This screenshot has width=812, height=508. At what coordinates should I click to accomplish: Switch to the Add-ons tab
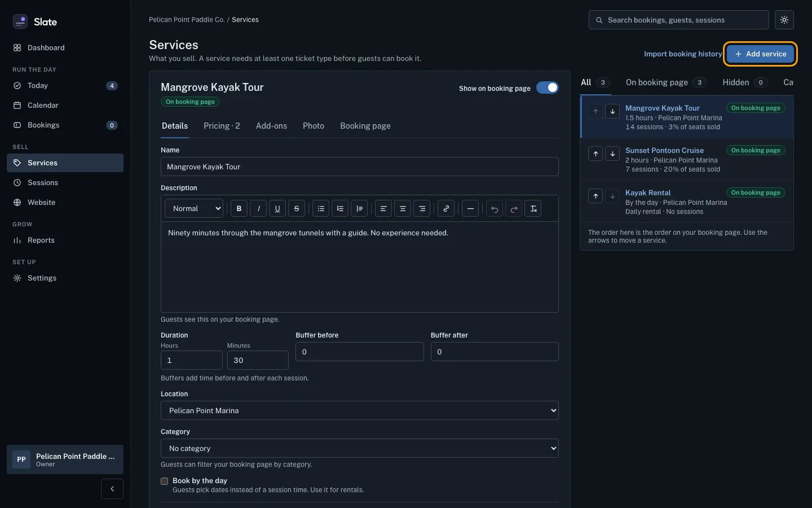(271, 126)
